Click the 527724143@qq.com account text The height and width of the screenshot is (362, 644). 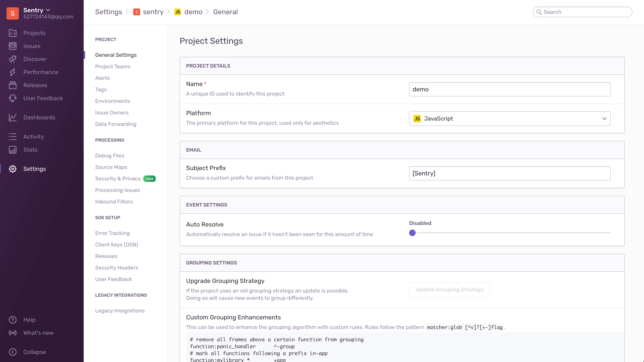48,17
